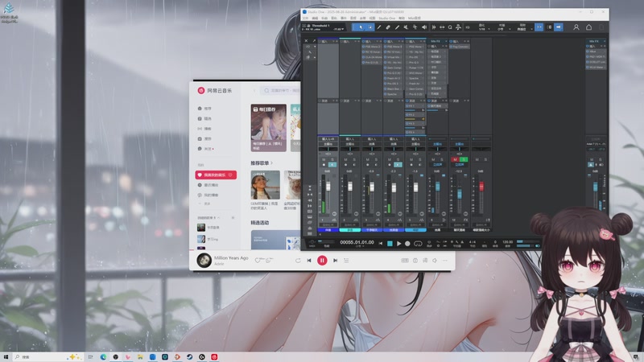Click channel 1 volume fader
The height and width of the screenshot is (362, 644).
point(328,187)
